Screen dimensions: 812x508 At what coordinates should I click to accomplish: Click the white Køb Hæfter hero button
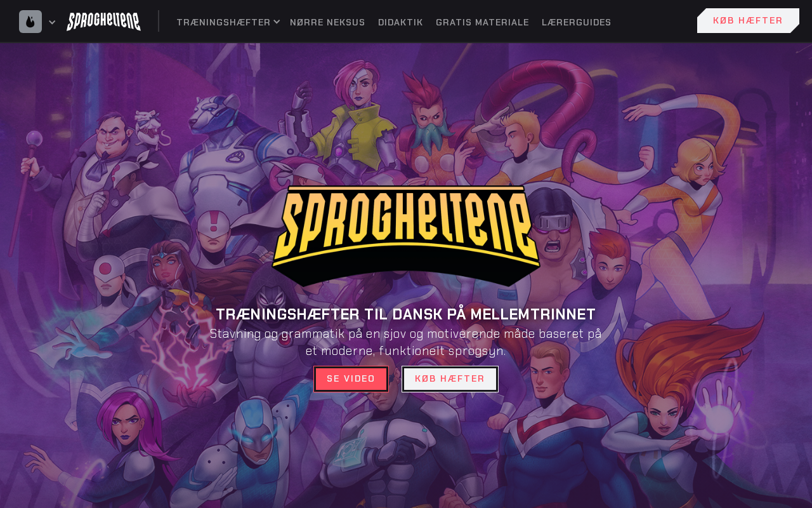coord(450,379)
